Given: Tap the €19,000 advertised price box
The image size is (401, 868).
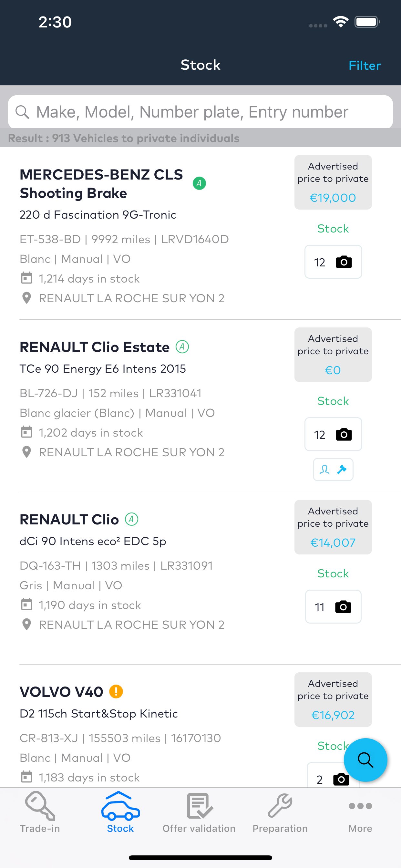Looking at the screenshot, I should click(333, 182).
